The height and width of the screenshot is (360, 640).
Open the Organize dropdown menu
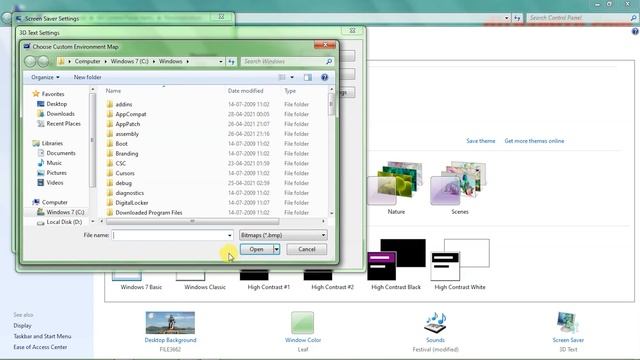pos(45,77)
